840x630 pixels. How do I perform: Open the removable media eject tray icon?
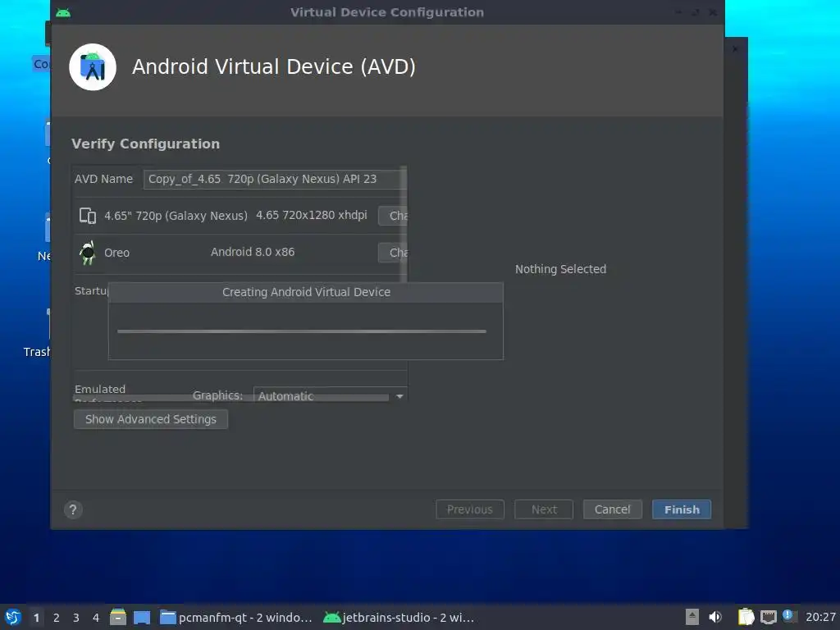pyautogui.click(x=692, y=617)
